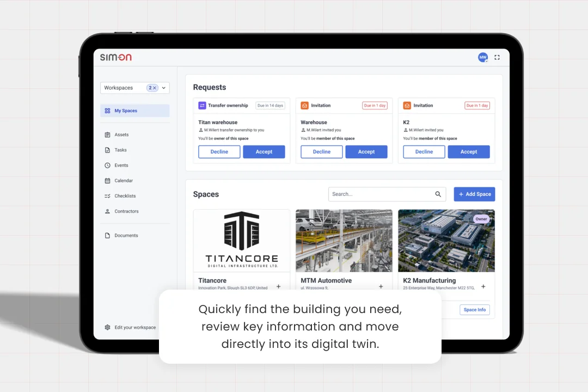Click the Titan warehouse request title

pos(218,122)
